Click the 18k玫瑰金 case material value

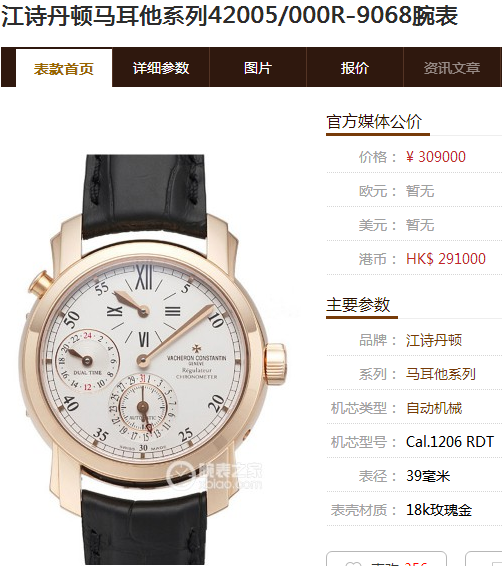click(x=439, y=510)
